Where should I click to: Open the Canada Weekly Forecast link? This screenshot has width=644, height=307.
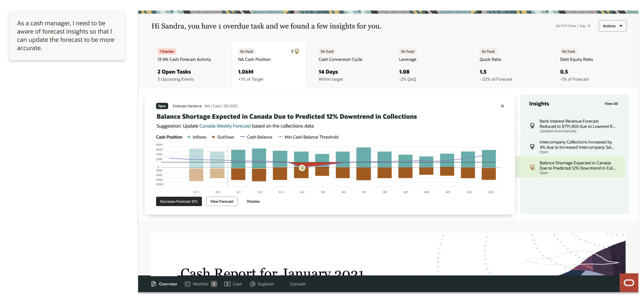click(225, 126)
